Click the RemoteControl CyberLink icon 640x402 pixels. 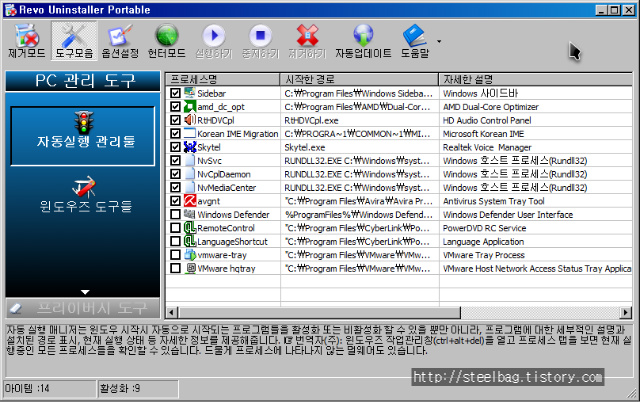tap(190, 227)
